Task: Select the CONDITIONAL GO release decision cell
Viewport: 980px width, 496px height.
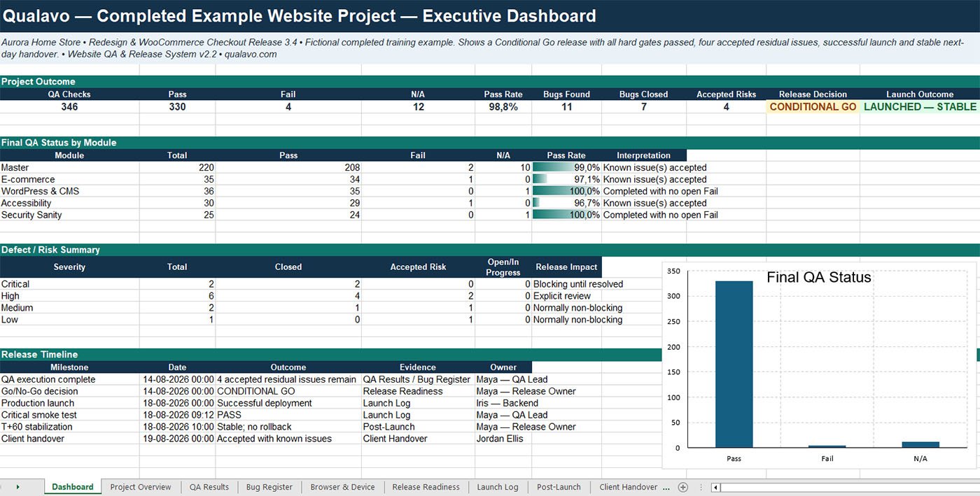Action: [813, 107]
